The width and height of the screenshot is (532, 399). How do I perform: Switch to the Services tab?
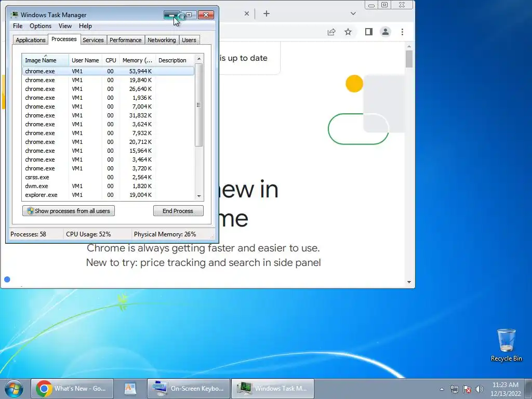[x=93, y=40]
